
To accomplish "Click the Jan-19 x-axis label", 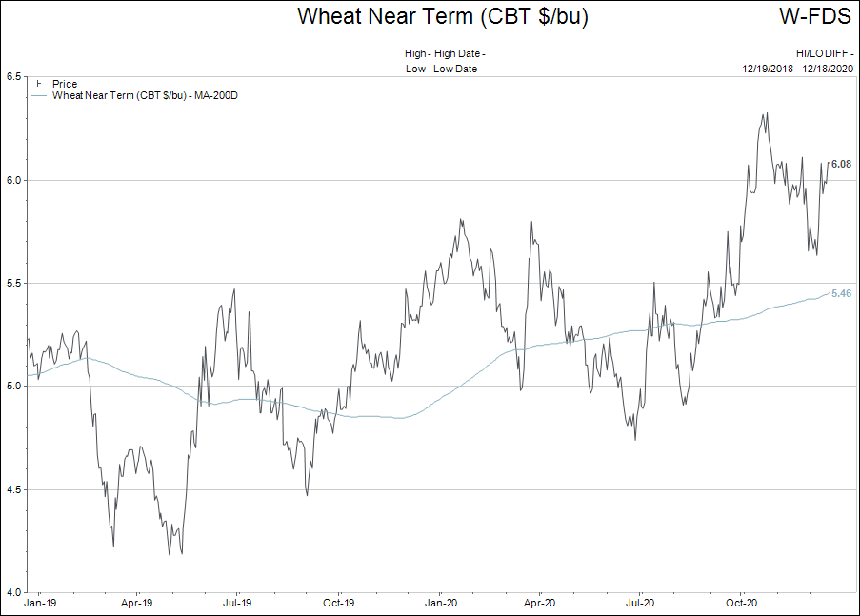I will tap(38, 603).
